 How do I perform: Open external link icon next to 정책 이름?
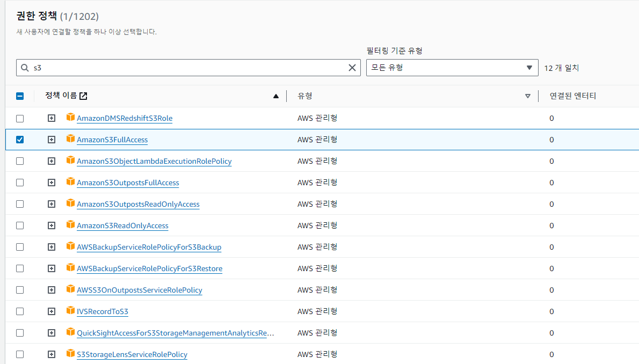point(83,96)
